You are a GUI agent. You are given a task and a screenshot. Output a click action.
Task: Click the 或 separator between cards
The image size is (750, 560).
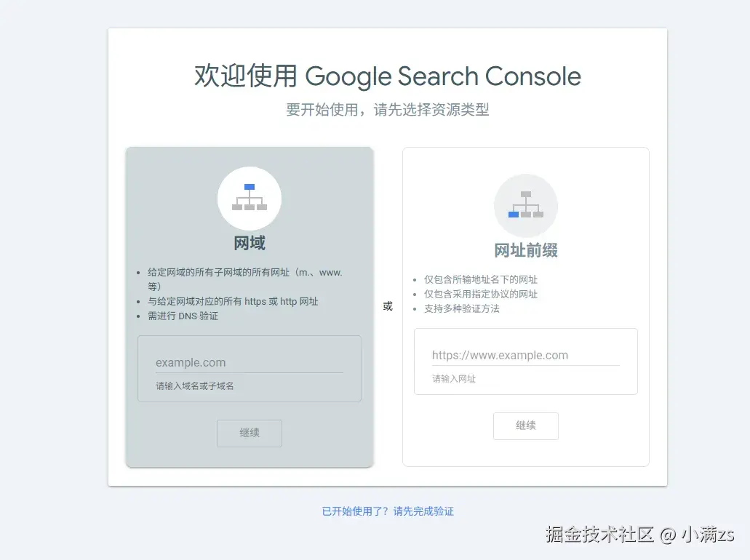click(x=388, y=306)
